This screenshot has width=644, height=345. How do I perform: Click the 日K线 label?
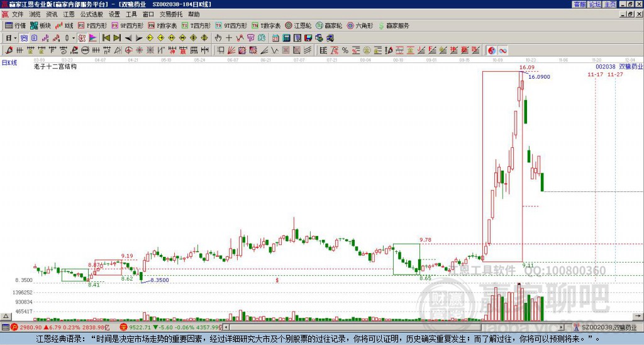pos(9,63)
